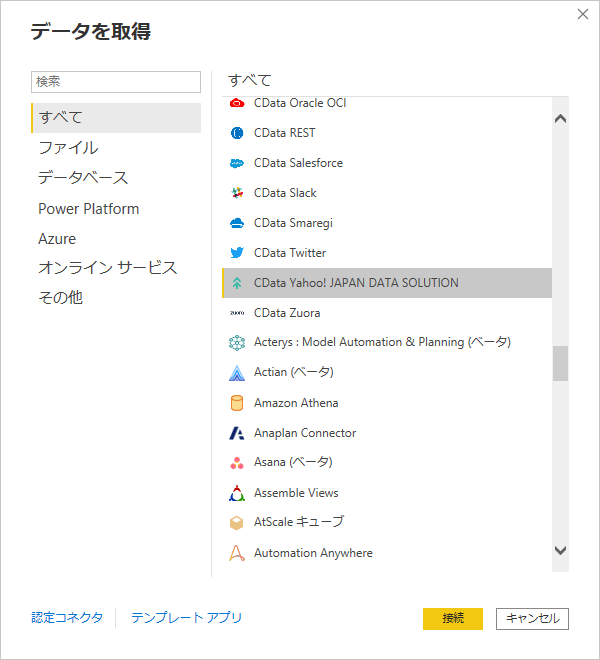
Task: Click the CData Smaregi icon
Action: (x=237, y=223)
